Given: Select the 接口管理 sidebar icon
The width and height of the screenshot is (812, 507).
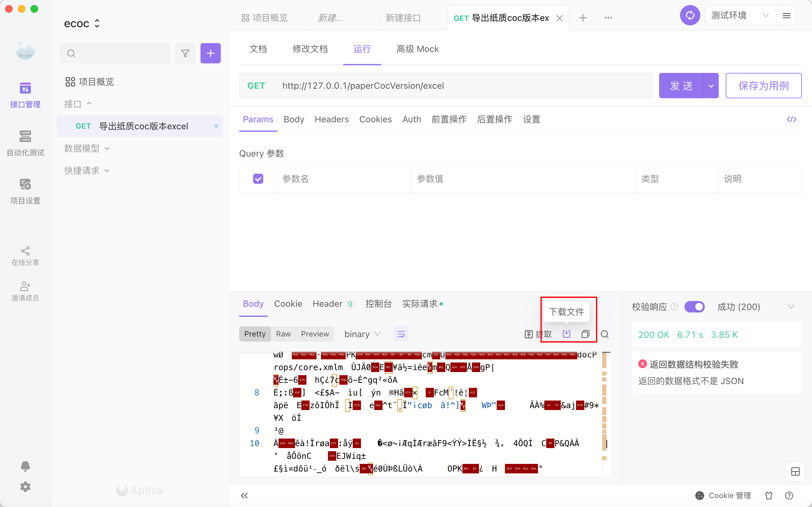Looking at the screenshot, I should pos(25,94).
